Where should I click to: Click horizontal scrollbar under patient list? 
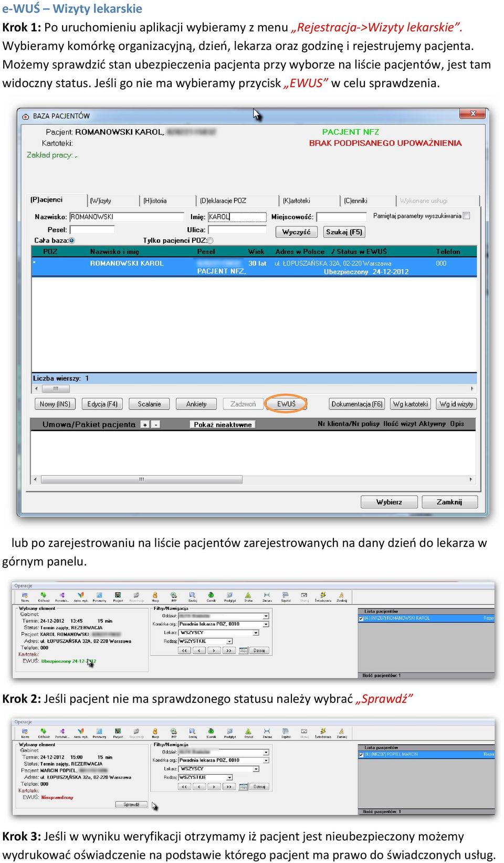click(254, 388)
